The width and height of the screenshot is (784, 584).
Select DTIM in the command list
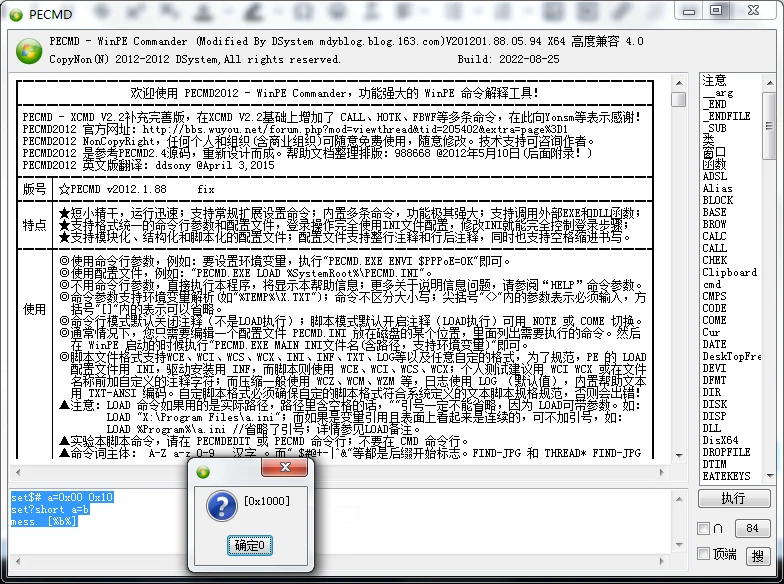[x=714, y=464]
